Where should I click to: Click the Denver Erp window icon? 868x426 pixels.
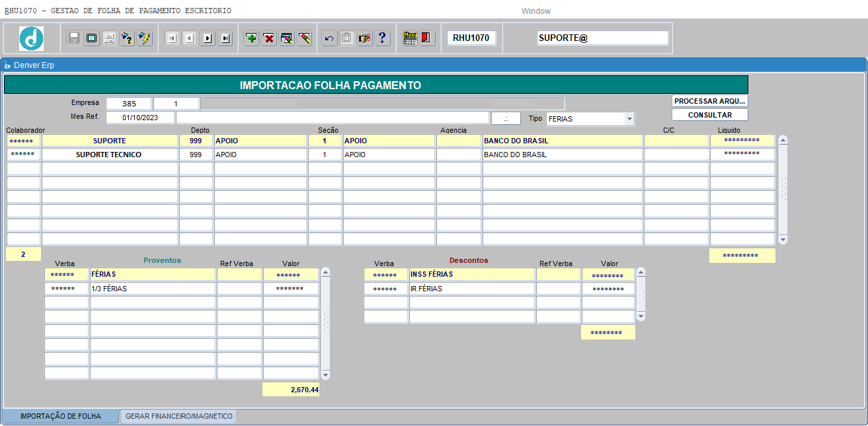click(x=7, y=65)
